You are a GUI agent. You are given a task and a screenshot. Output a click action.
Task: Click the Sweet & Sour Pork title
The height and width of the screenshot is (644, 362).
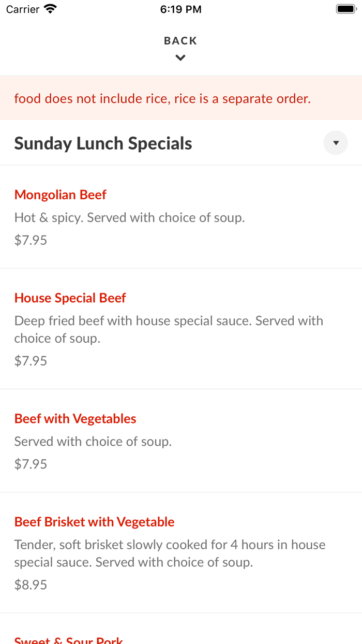(69, 639)
